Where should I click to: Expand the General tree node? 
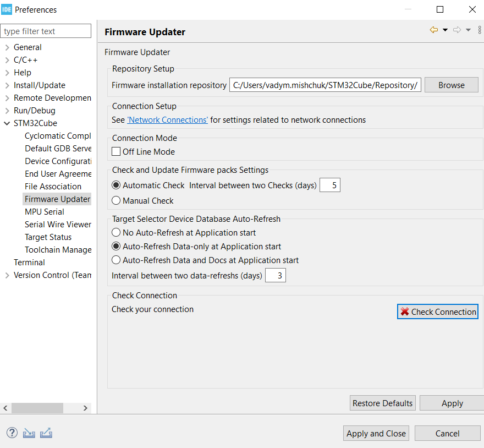click(7, 47)
